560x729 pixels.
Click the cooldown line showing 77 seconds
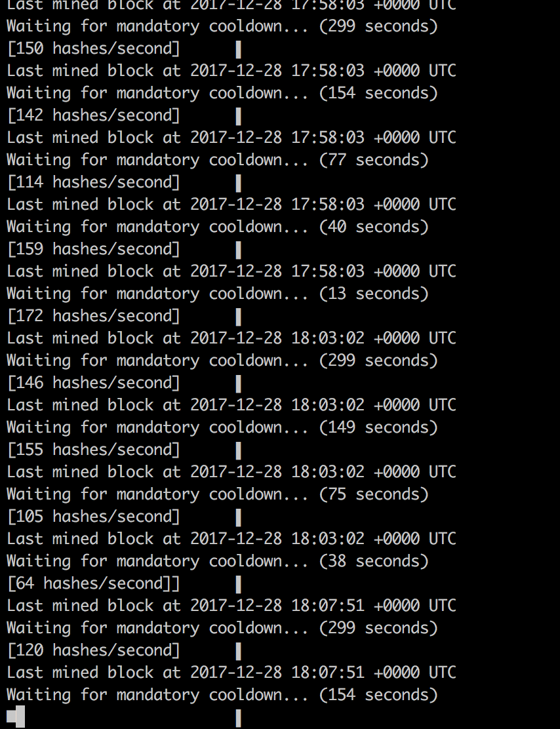(218, 160)
